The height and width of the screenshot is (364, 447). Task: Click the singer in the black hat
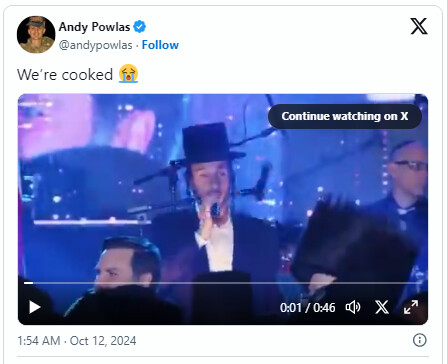213,200
